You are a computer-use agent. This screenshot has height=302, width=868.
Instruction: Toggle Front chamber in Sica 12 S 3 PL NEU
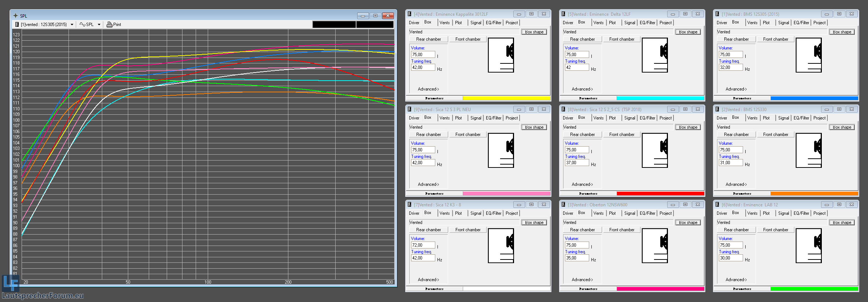(468, 135)
